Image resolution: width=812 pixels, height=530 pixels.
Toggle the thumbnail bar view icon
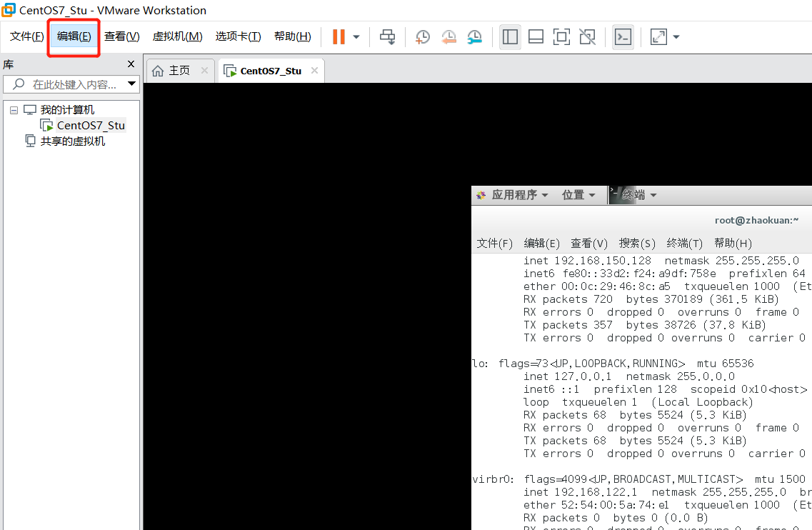click(x=536, y=36)
